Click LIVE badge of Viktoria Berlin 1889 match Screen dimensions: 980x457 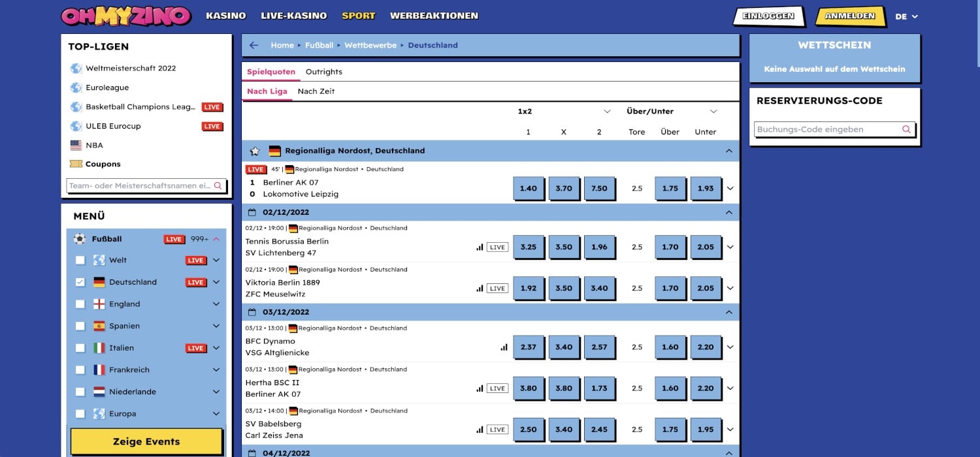[x=497, y=288]
